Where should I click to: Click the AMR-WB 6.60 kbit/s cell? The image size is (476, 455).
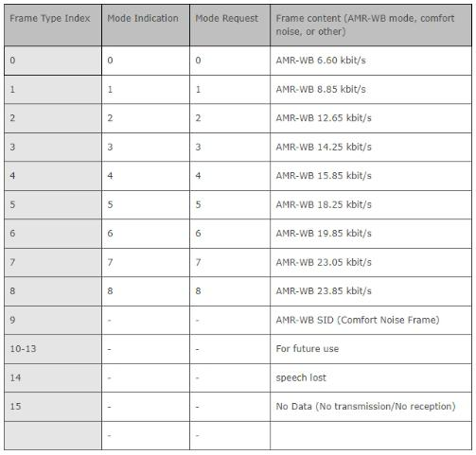(371, 61)
